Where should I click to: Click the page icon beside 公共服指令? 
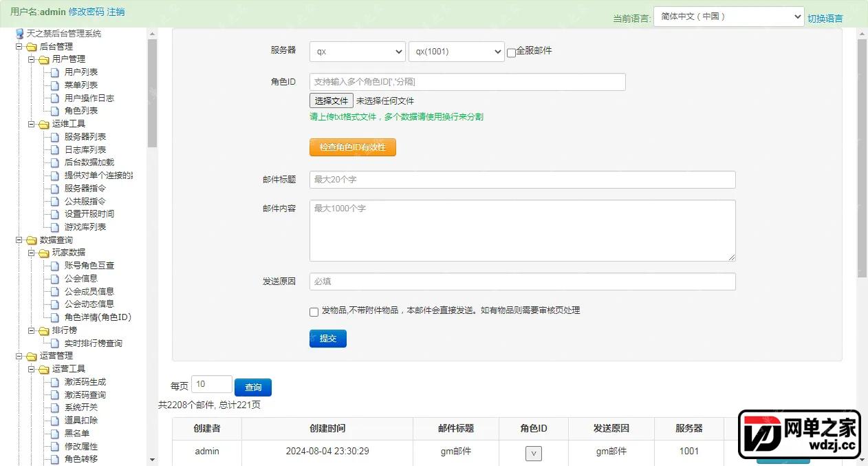pyautogui.click(x=56, y=202)
